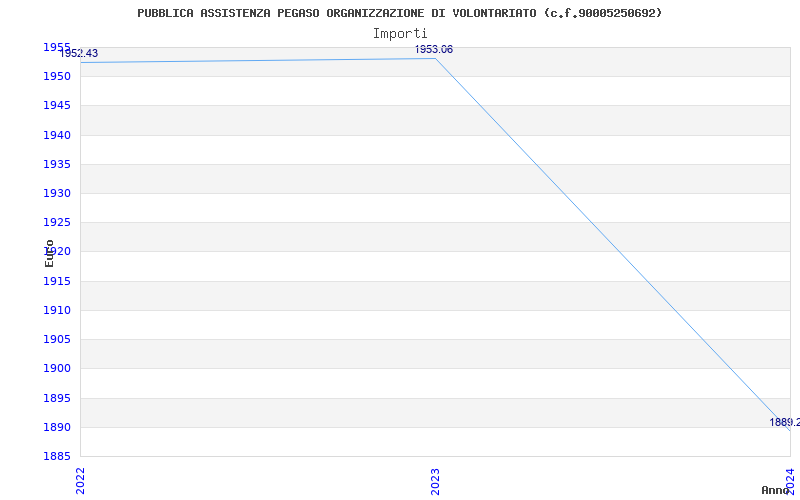The width and height of the screenshot is (800, 500).
Task: Click the 1900 y-axis tick label
Action: [x=57, y=368]
